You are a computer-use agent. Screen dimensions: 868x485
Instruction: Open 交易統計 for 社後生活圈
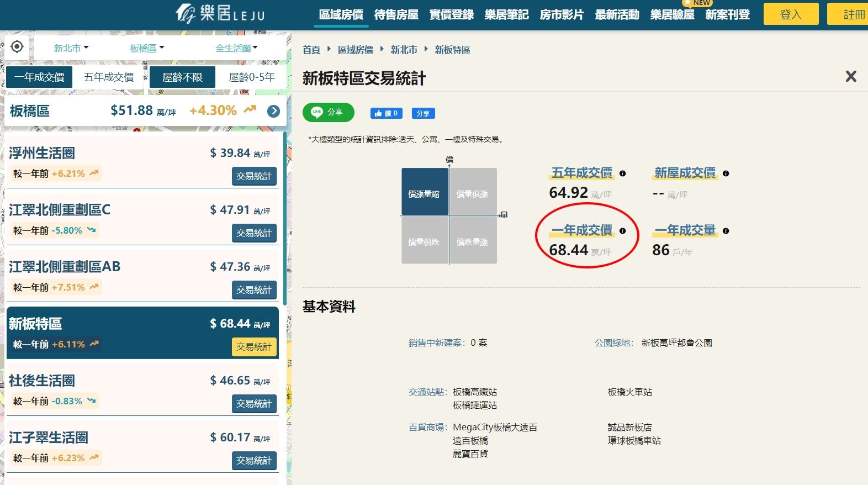click(254, 404)
